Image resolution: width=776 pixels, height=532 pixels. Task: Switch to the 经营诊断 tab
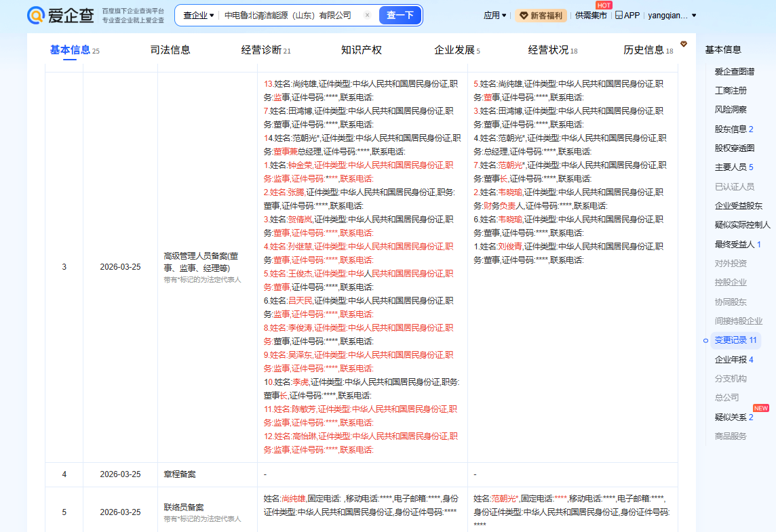[x=265, y=49]
